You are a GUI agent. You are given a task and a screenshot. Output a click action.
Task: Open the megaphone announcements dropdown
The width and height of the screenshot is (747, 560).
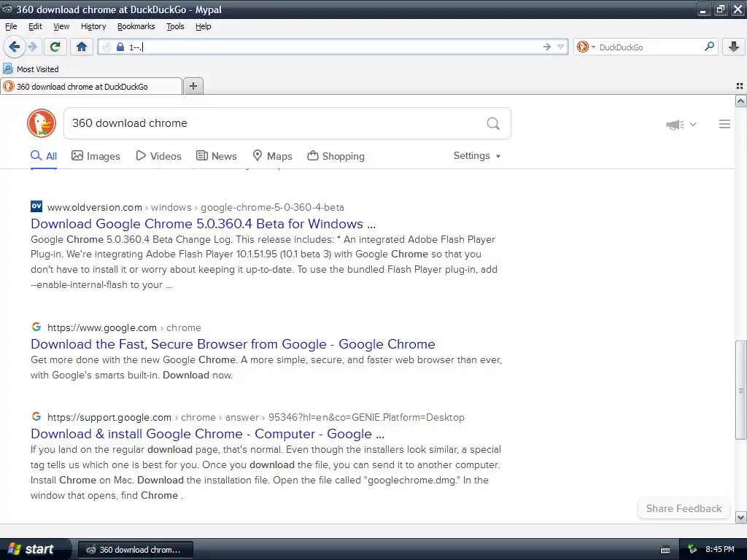pyautogui.click(x=681, y=124)
